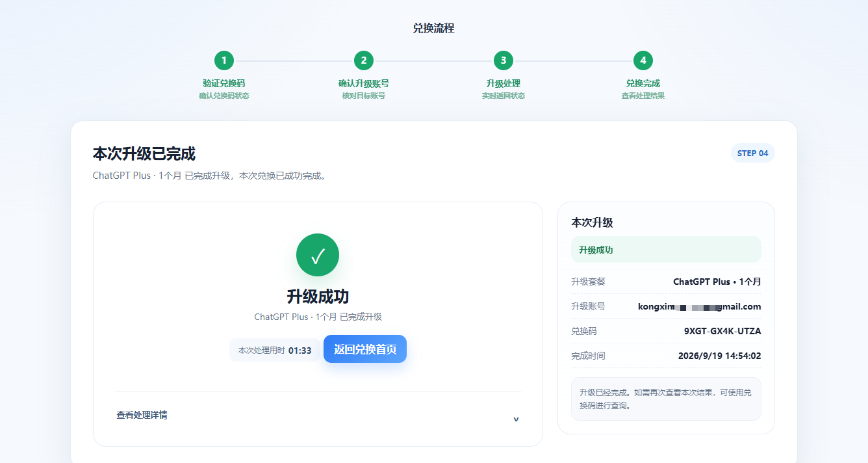Click the step 1 circle 验证兑换码

[x=224, y=60]
